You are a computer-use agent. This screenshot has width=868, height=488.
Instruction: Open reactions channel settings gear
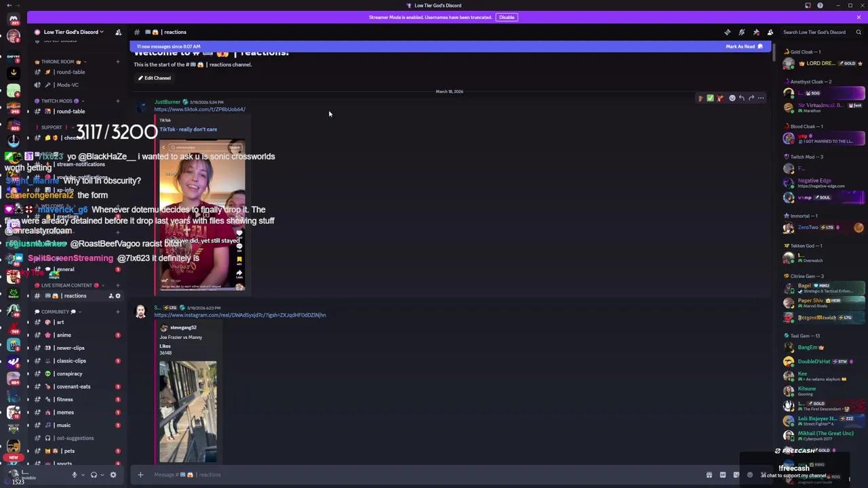[x=118, y=296]
